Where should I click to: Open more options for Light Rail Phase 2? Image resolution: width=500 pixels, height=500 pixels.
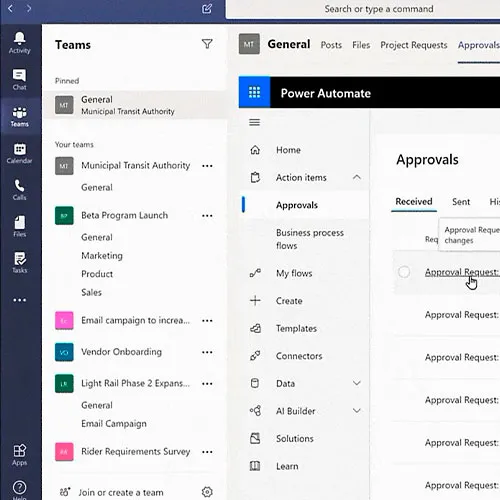(207, 383)
